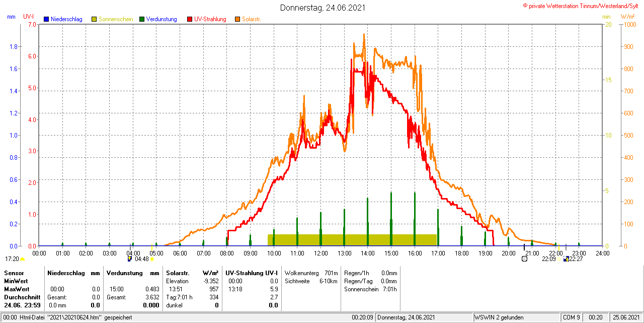Click the chart title Donnerstag, 24.06.2021
Screen dimensions: 644x323
click(x=323, y=8)
